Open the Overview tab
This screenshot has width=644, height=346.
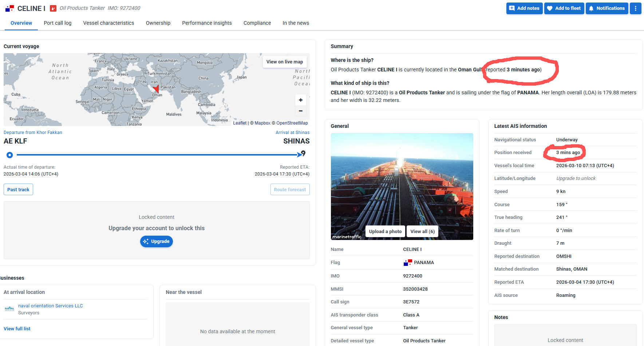tap(21, 23)
